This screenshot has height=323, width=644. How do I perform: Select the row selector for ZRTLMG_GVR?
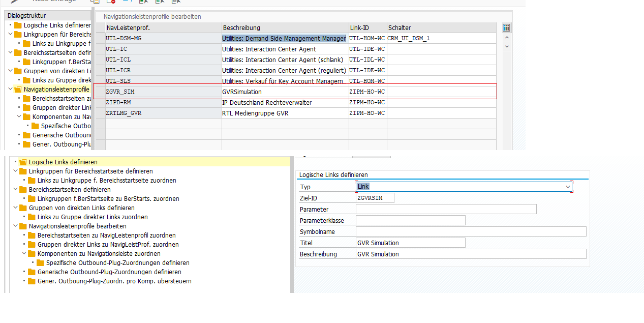pyautogui.click(x=100, y=113)
